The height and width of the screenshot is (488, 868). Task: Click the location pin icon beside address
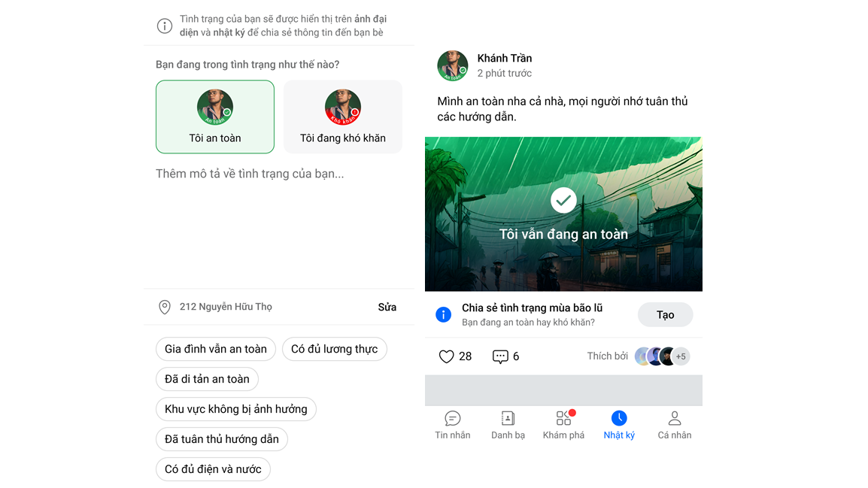point(165,307)
